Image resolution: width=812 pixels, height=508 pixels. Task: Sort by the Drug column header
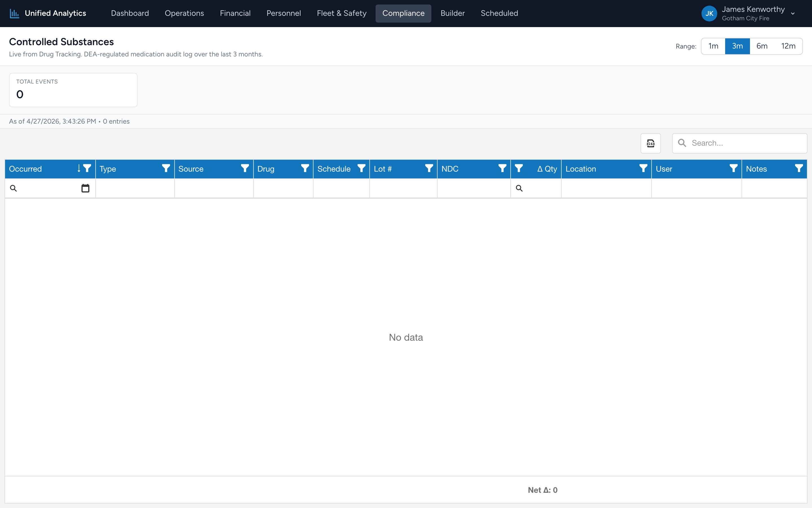266,169
